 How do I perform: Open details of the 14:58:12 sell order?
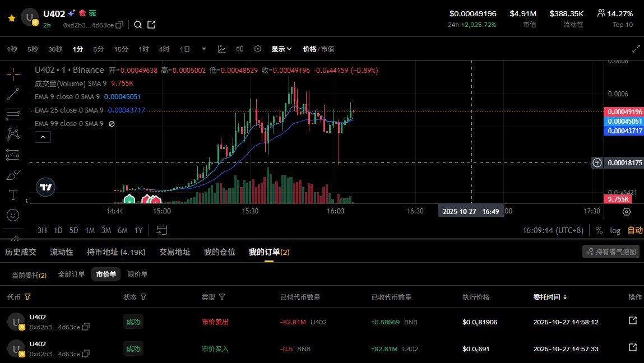point(633,320)
